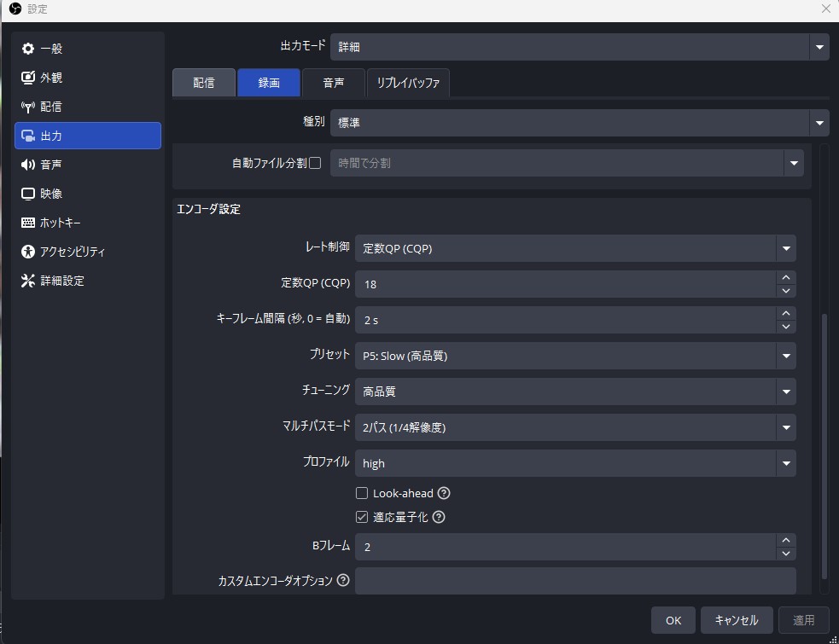839x644 pixels.
Task: Enable the Look-ahead checkbox
Action: click(362, 493)
